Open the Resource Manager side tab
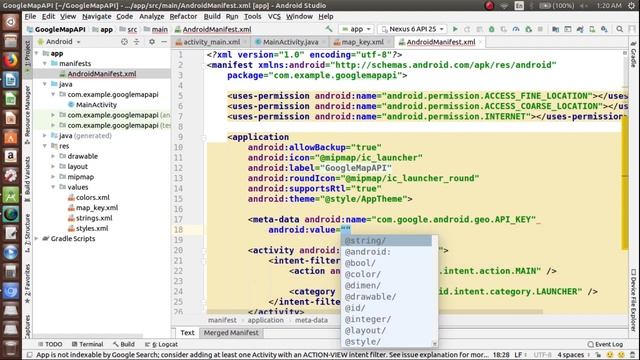Image resolution: width=640 pixels, height=360 pixels. [x=28, y=114]
